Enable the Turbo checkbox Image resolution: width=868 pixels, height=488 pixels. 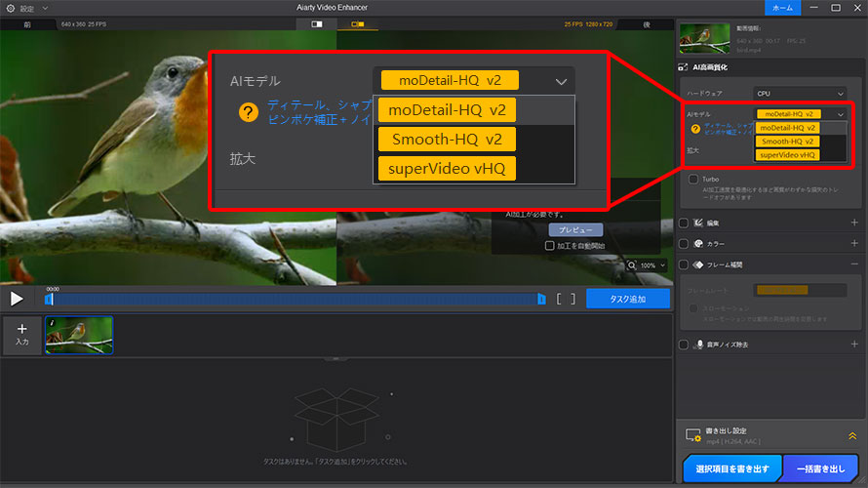(693, 179)
